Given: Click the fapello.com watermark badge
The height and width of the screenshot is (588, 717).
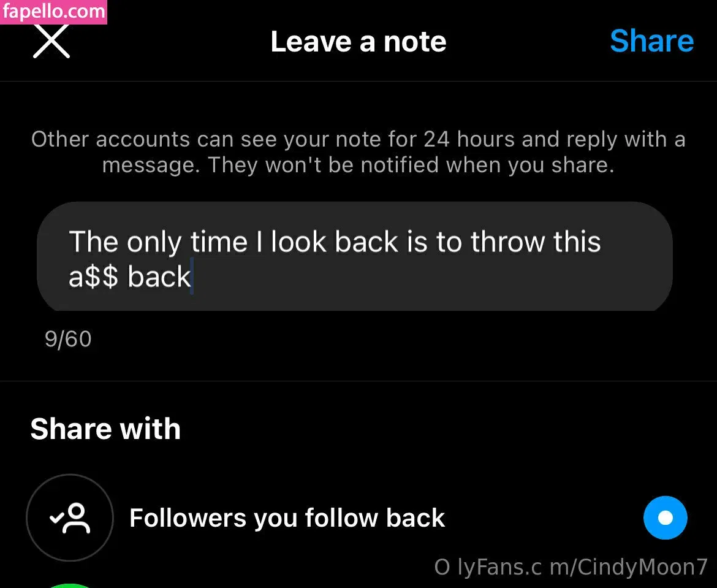Looking at the screenshot, I should pos(53,12).
